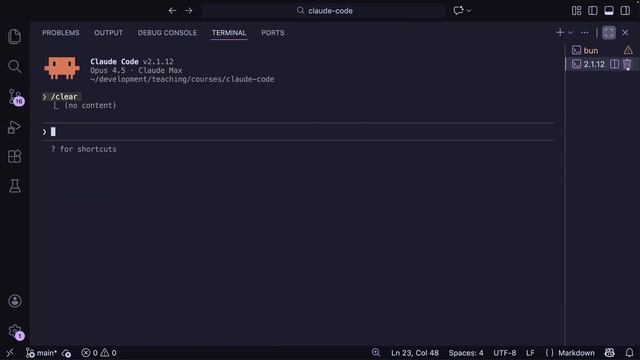640x360 pixels.
Task: Toggle the secondary side bar
Action: click(625, 11)
